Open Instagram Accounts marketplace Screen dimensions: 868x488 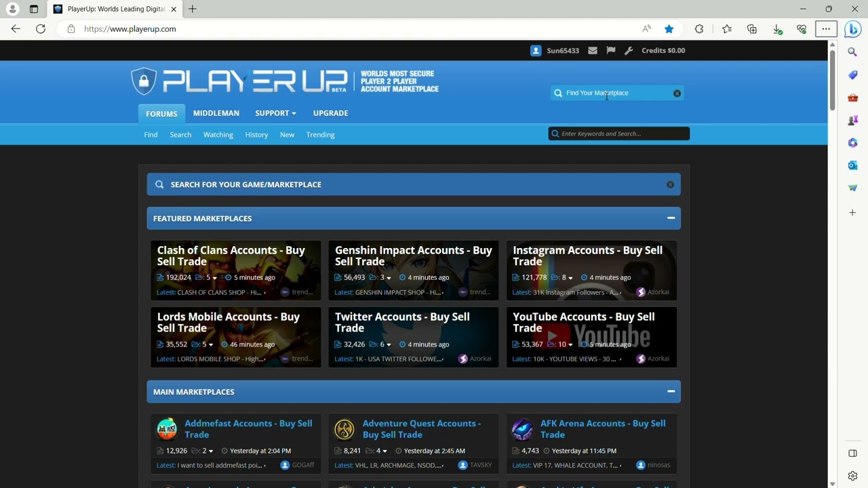587,256
